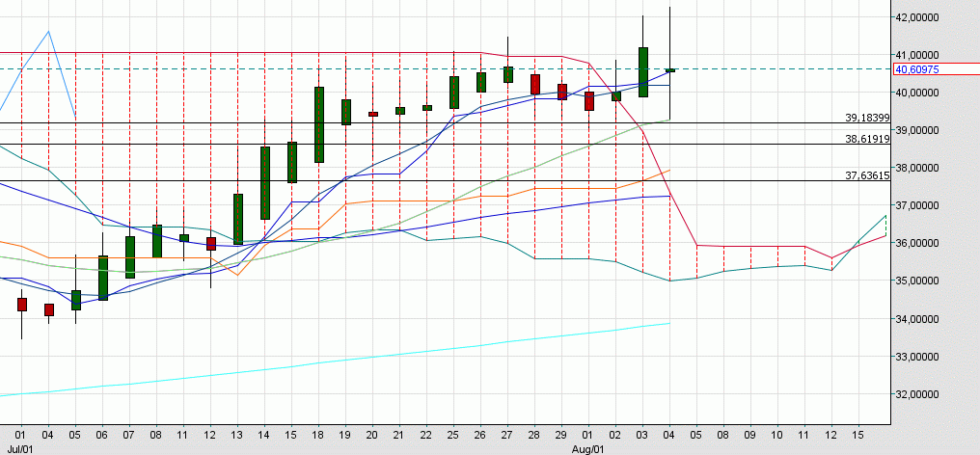Viewport: 980px width, 455px height.
Task: Click the 41,00000 price axis label
Action: 917,55
